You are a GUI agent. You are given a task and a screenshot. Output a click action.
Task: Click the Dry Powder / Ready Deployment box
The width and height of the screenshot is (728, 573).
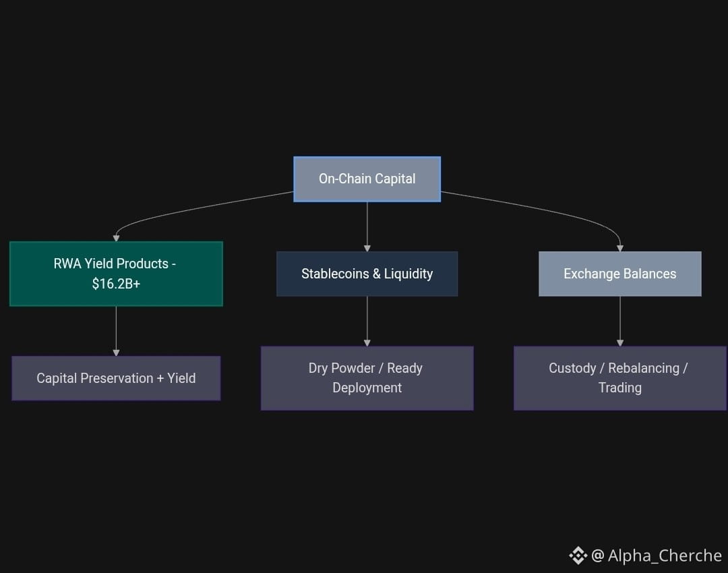[367, 378]
